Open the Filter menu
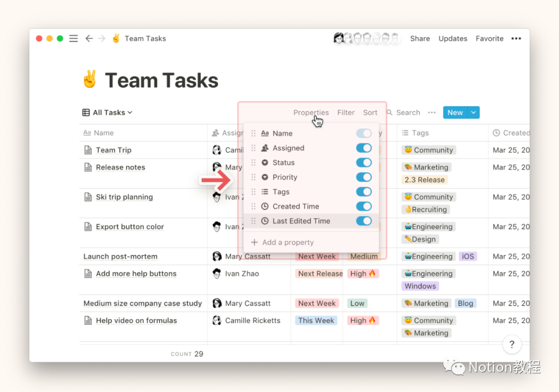This screenshot has height=392, width=559. click(x=346, y=113)
